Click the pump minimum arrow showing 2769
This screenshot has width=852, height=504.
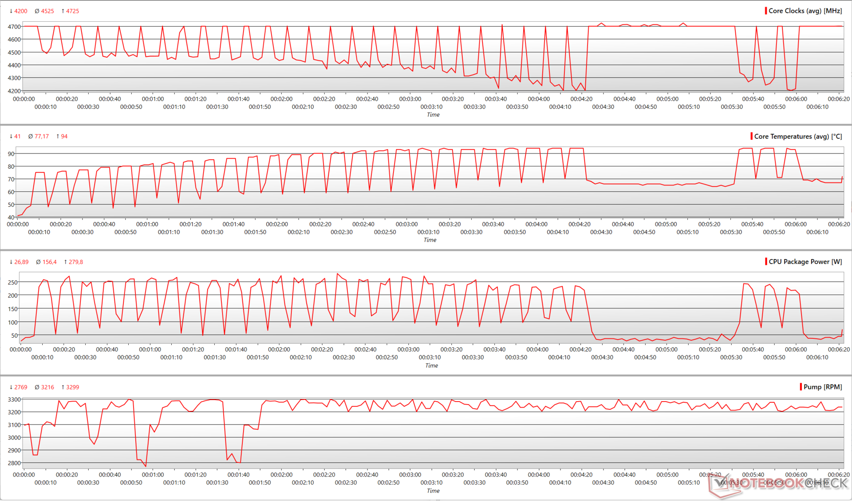tap(11, 387)
